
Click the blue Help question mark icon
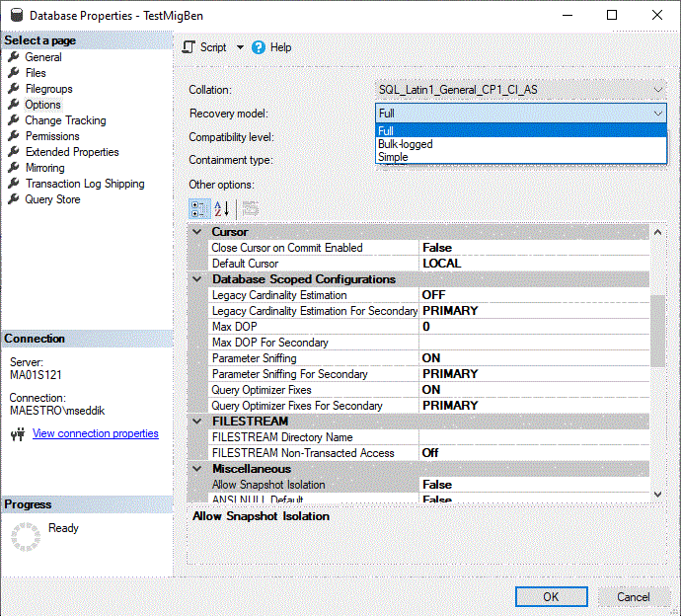(259, 47)
